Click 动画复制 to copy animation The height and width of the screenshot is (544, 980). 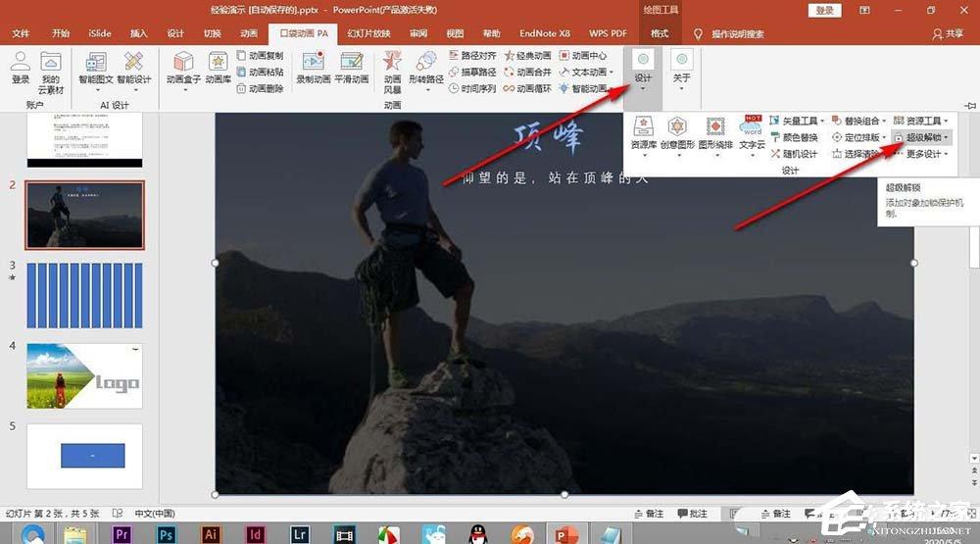coord(260,56)
